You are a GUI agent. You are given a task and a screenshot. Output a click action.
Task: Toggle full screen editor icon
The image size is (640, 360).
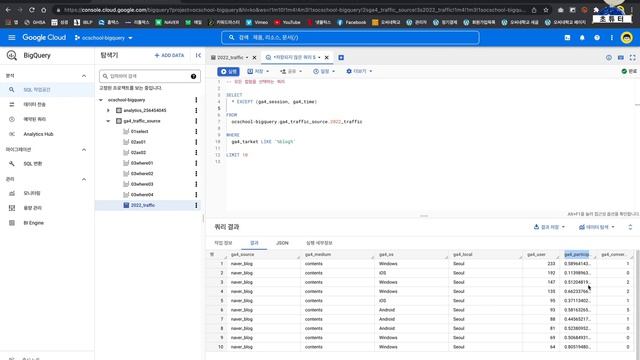point(632,58)
